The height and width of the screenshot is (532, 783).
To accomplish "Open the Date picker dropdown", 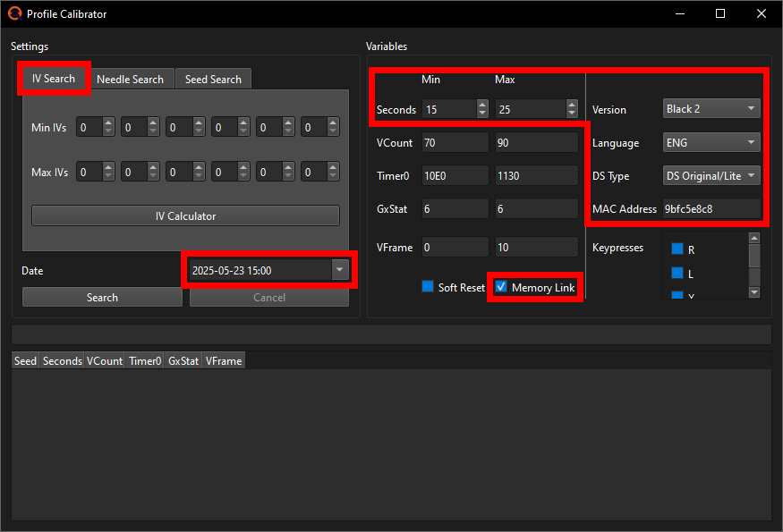I will click(339, 269).
